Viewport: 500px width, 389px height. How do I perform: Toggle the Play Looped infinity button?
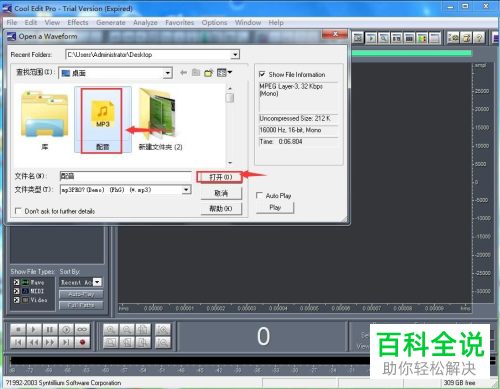82,330
